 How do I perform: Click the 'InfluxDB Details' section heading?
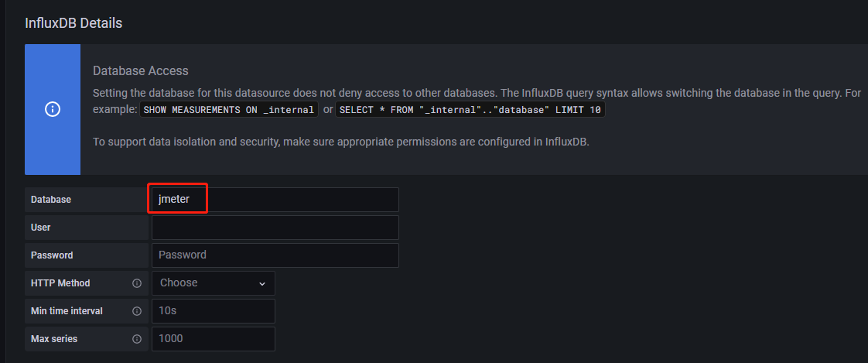pos(73,23)
